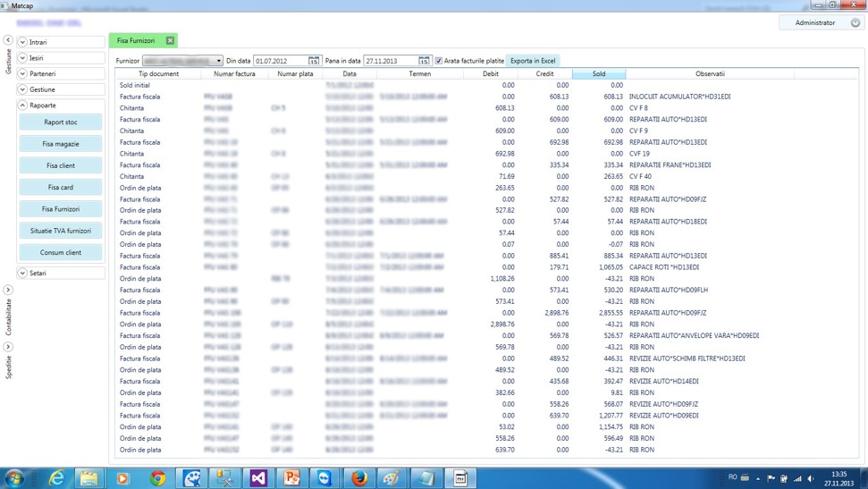Image resolution: width=868 pixels, height=489 pixels.
Task: Open the Pana in data calendar picker
Action: coord(424,61)
